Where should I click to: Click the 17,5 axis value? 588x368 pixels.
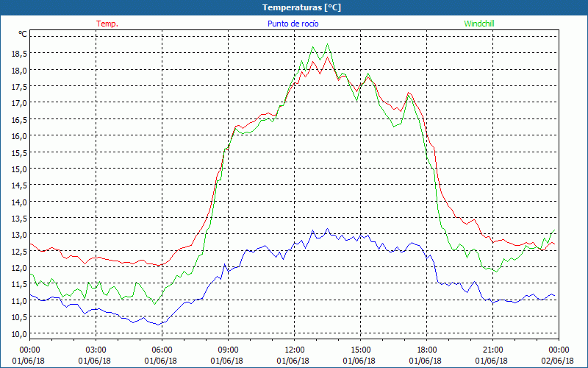click(19, 87)
